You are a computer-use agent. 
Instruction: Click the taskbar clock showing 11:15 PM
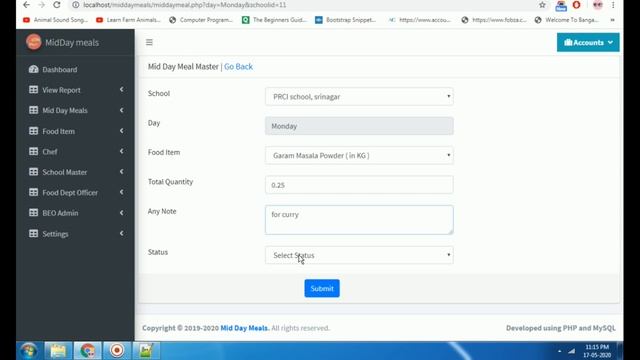(597, 351)
